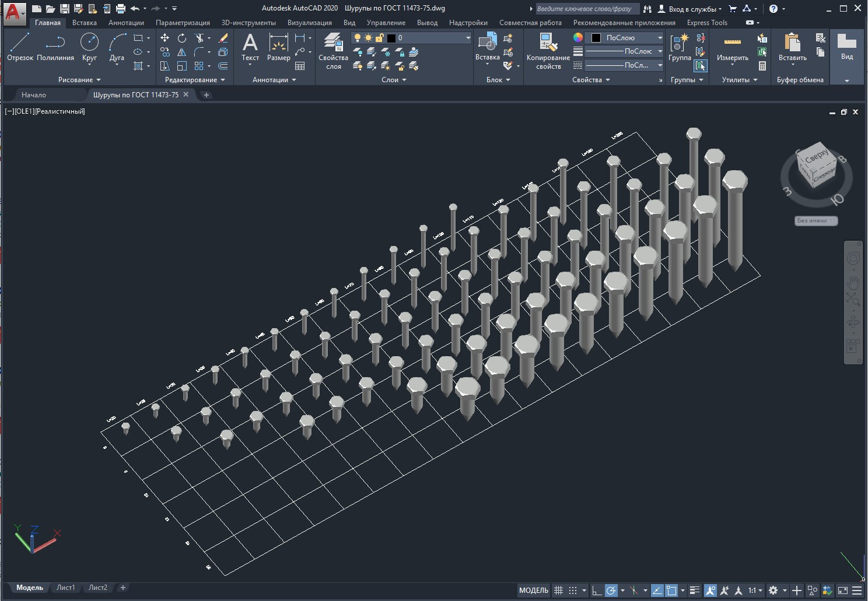Click the black object color swatch
This screenshot has width=868, height=601.
click(x=596, y=38)
